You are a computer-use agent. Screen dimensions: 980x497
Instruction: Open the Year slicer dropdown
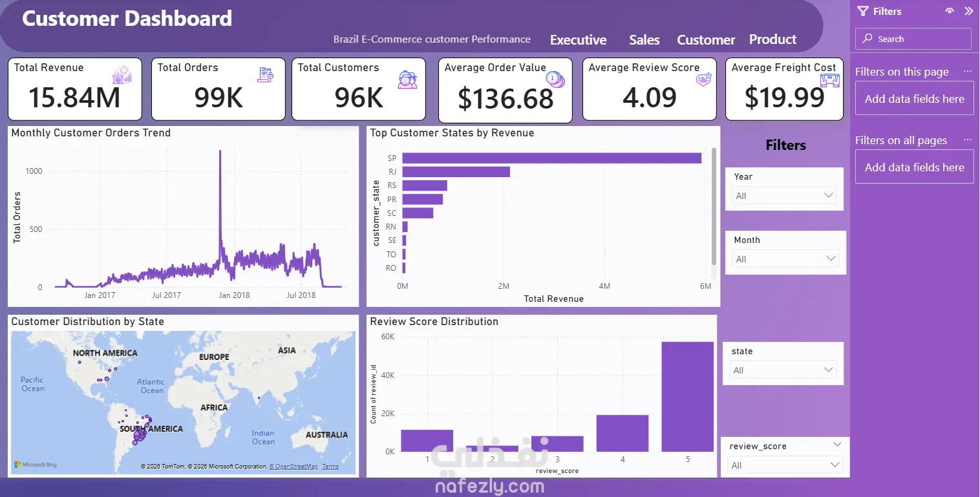[784, 195]
